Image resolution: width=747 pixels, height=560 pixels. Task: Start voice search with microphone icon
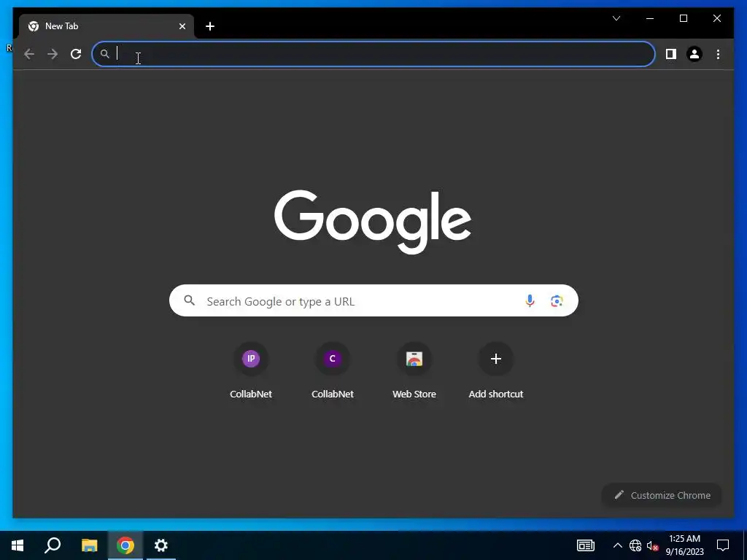[x=530, y=300]
